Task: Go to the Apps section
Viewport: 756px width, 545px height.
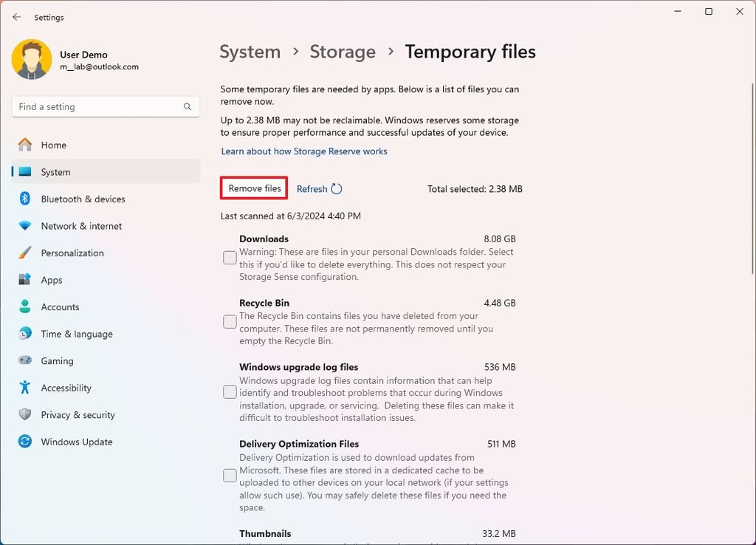Action: (x=51, y=280)
